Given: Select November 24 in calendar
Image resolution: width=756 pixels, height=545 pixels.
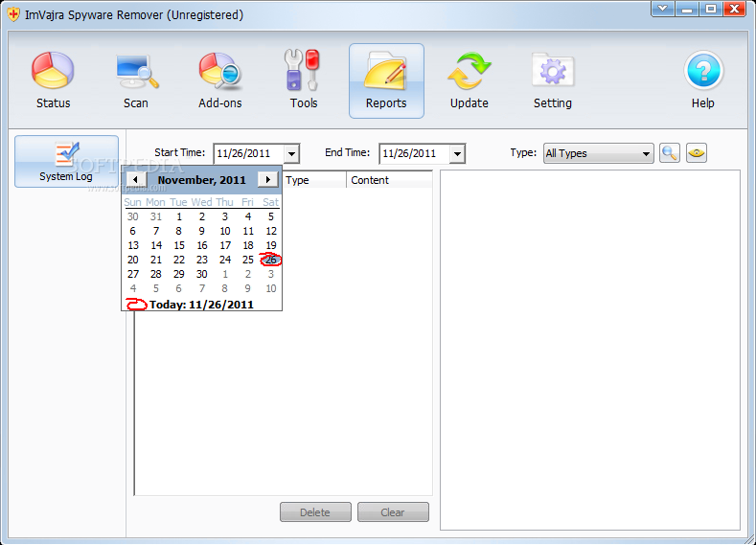Looking at the screenshot, I should click(225, 260).
